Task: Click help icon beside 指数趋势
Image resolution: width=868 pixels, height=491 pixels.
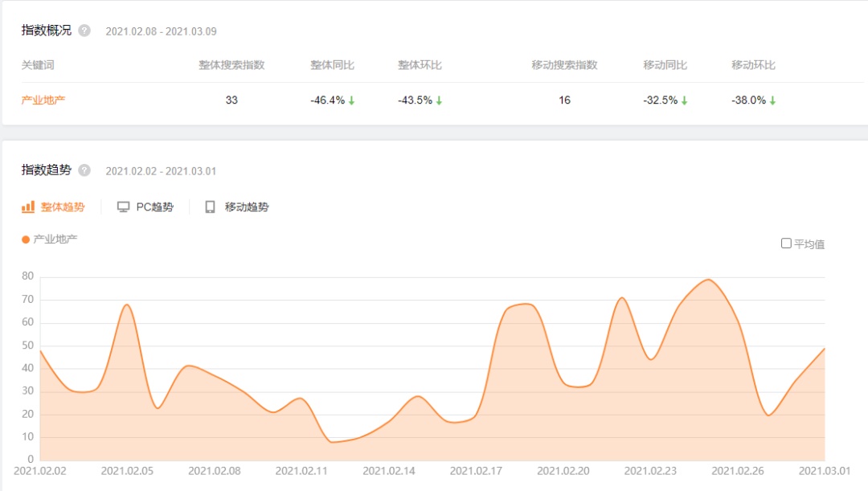Action: pos(84,170)
